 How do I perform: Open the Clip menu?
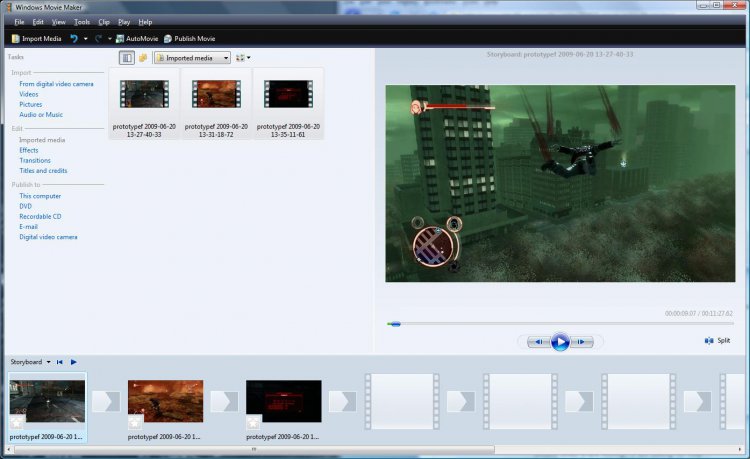[x=104, y=22]
